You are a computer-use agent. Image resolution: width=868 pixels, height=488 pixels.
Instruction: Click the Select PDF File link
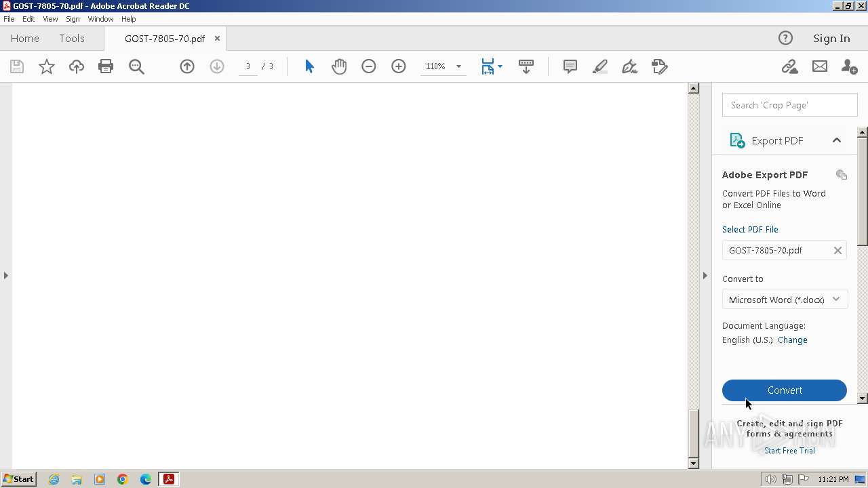pos(750,229)
